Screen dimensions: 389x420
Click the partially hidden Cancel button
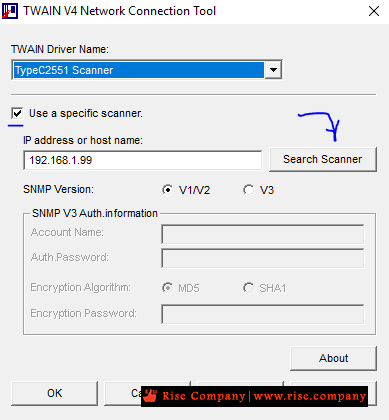click(123, 393)
